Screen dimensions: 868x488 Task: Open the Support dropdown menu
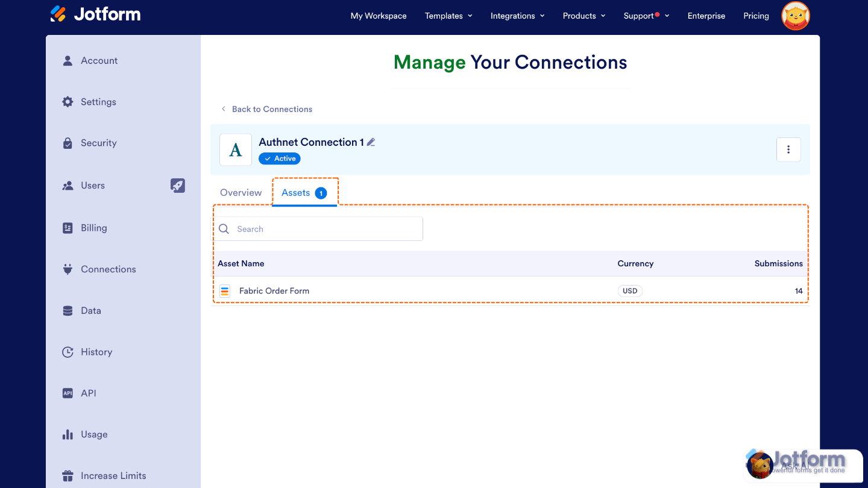point(646,16)
